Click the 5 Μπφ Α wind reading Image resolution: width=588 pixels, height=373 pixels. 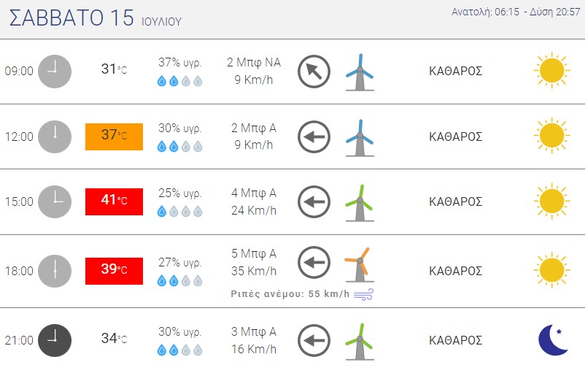tap(254, 254)
